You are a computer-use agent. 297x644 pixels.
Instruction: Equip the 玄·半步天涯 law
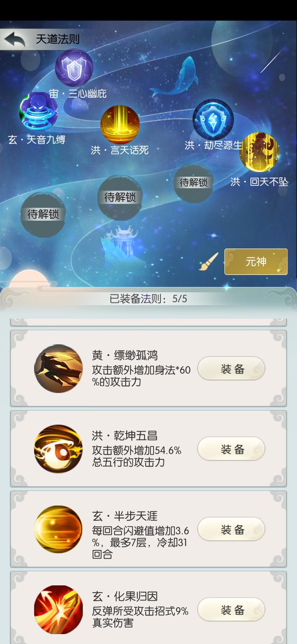pyautogui.click(x=231, y=529)
